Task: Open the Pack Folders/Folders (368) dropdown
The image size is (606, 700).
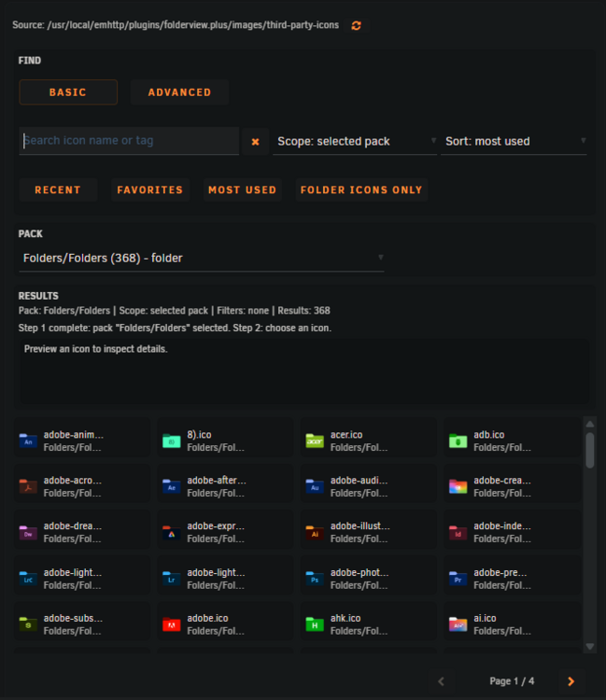Action: coord(202,259)
